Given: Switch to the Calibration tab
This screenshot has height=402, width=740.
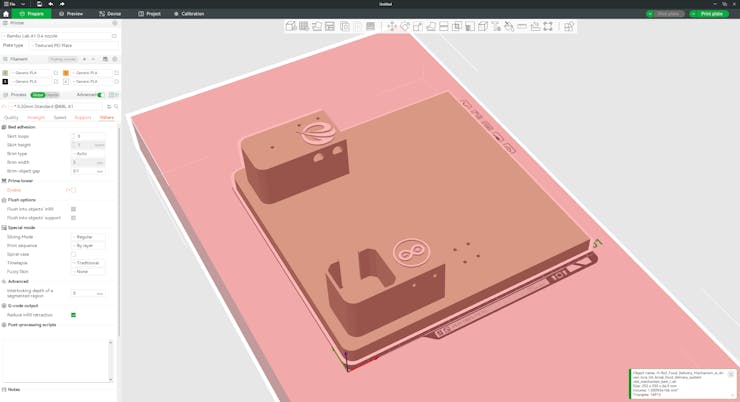Looking at the screenshot, I should (189, 14).
